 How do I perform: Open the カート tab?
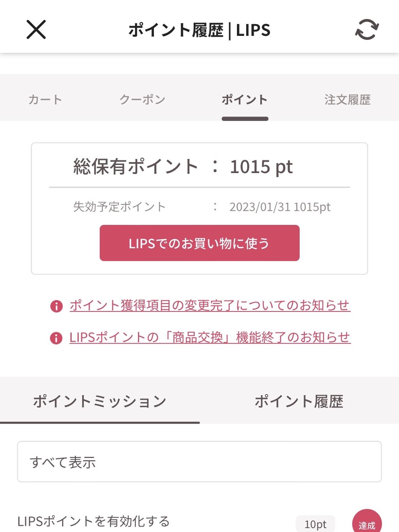[45, 100]
